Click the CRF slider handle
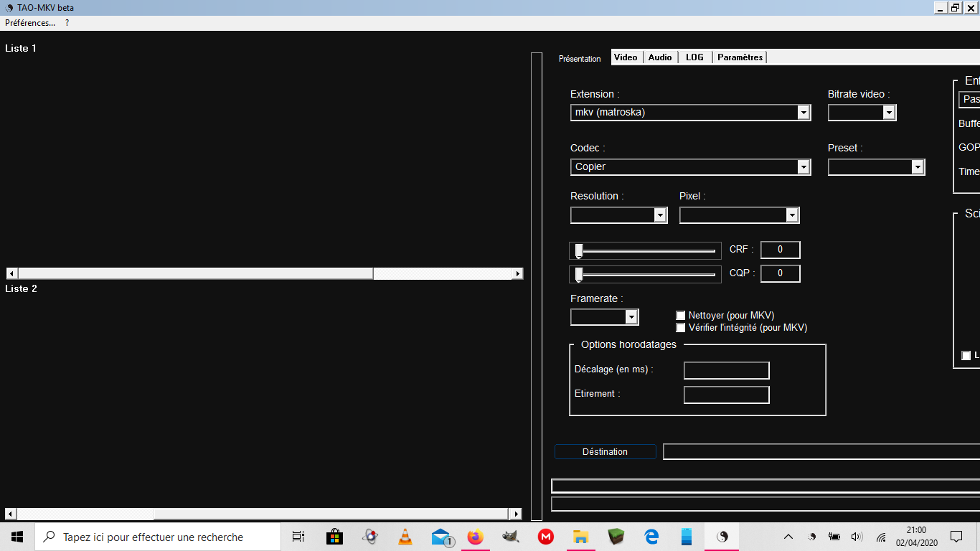 [579, 250]
